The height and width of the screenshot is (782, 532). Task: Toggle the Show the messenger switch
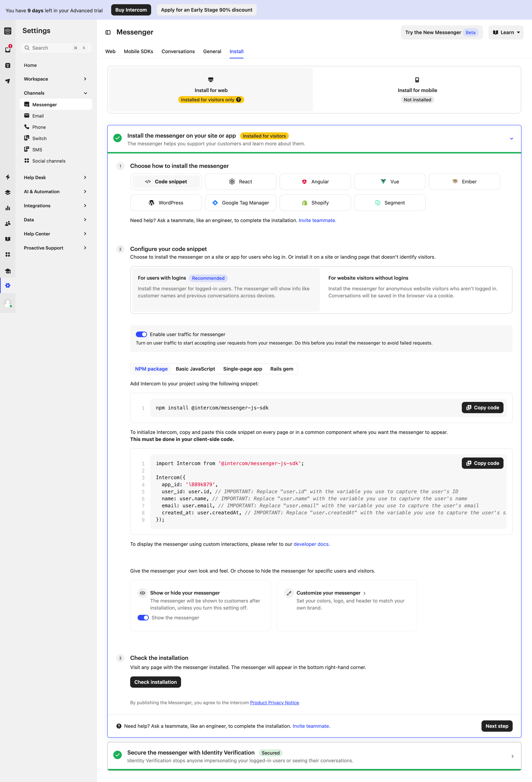[x=143, y=617]
